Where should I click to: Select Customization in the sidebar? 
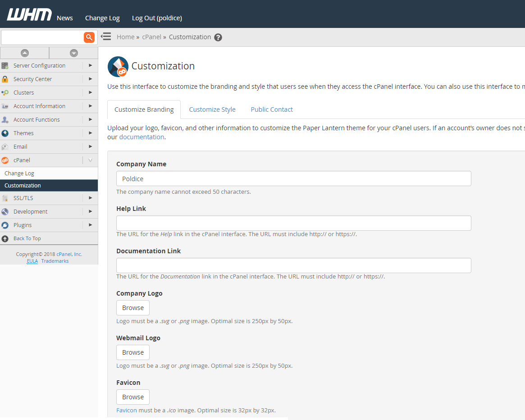click(49, 186)
